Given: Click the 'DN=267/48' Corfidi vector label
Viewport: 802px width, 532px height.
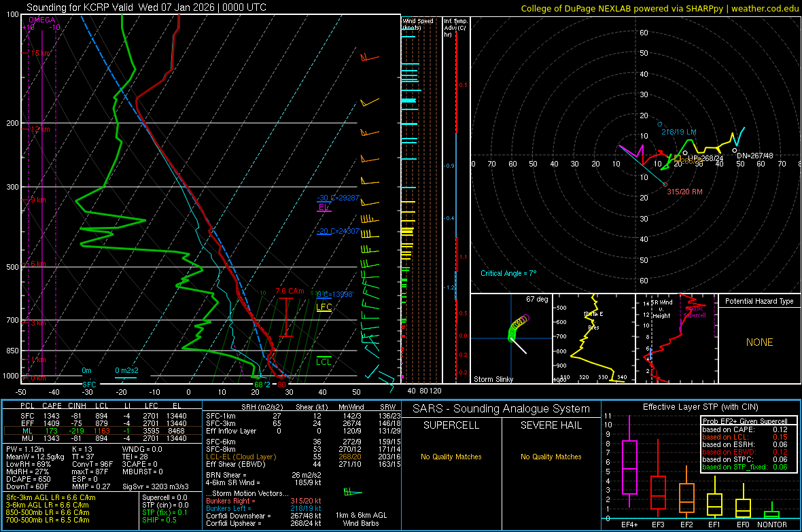Looking at the screenshot, I should coord(755,156).
